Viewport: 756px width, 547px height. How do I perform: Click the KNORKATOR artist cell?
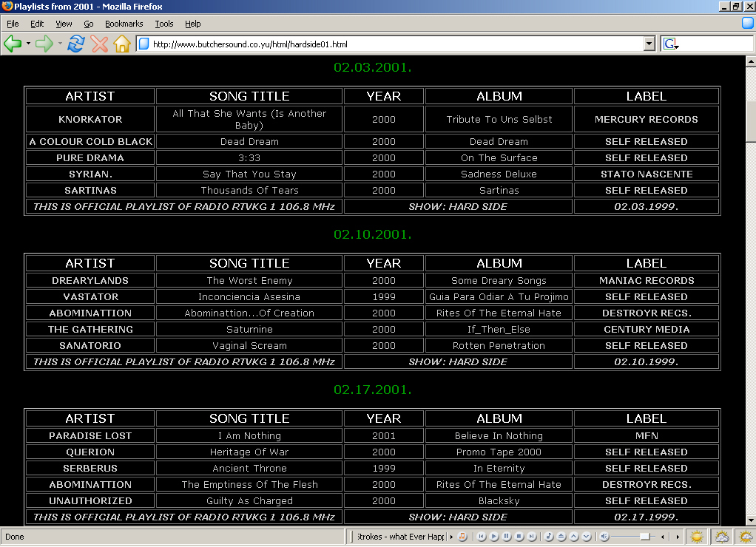pyautogui.click(x=90, y=119)
